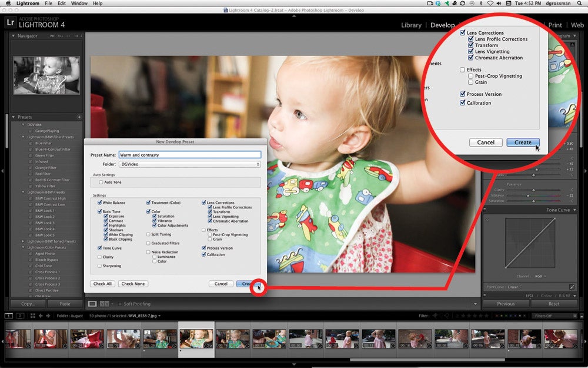The height and width of the screenshot is (368, 588).
Task: Open the second window display button 2
Action: tap(20, 316)
